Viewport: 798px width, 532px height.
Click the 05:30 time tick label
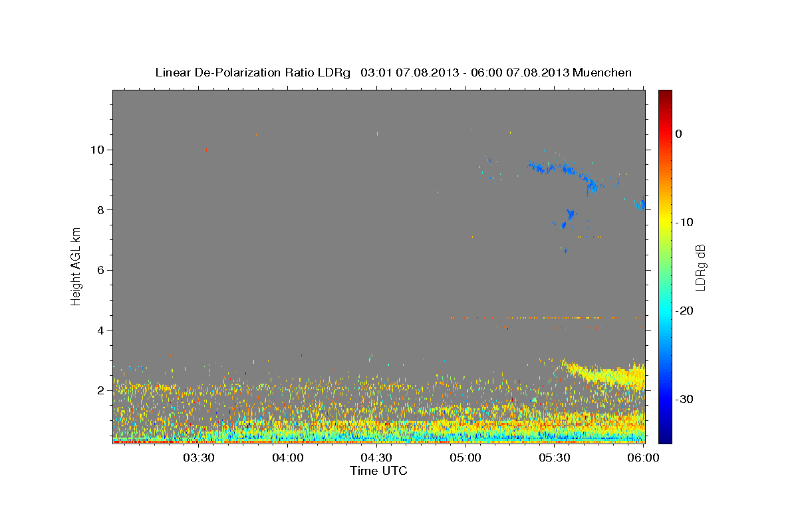[x=554, y=458]
